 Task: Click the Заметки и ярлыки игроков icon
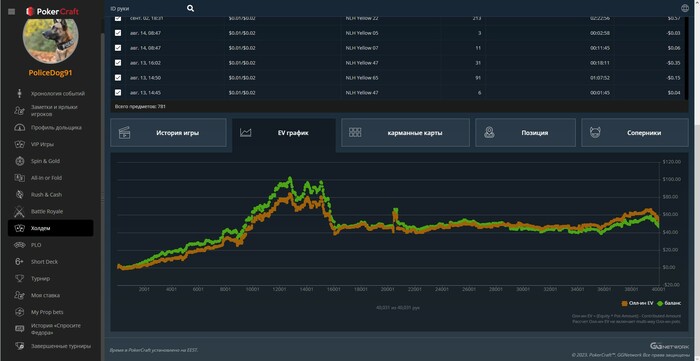click(19, 110)
